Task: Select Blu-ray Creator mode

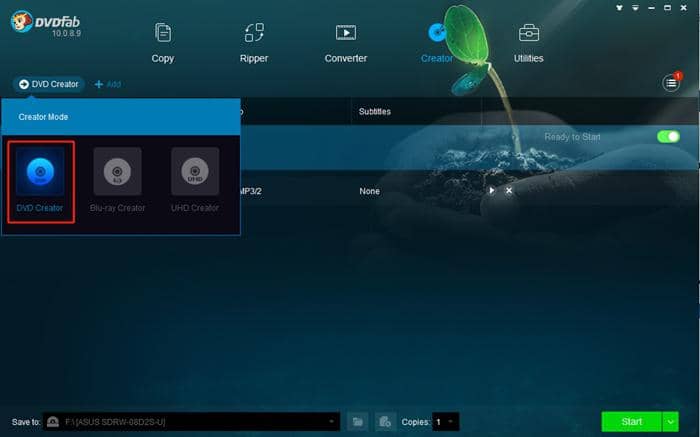Action: click(117, 181)
